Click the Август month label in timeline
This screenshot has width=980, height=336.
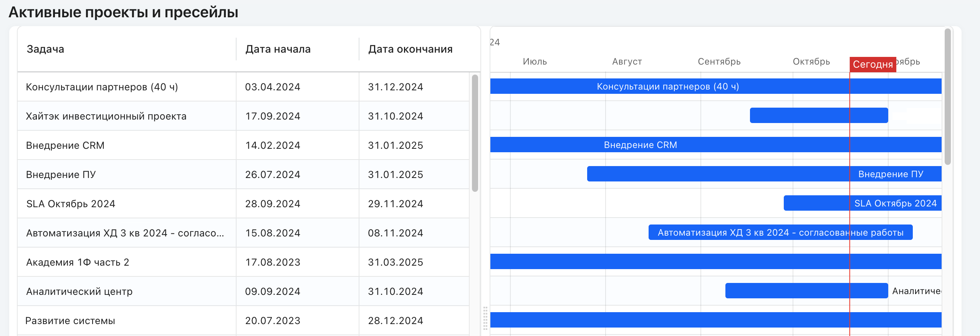pyautogui.click(x=627, y=62)
